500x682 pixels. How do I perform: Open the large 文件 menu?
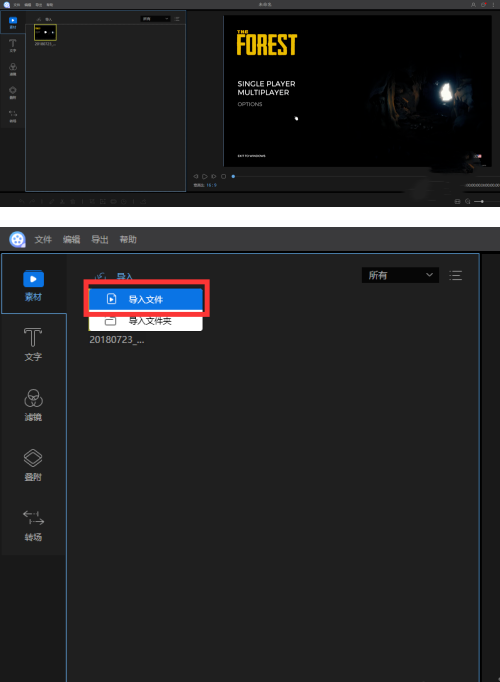click(x=43, y=239)
